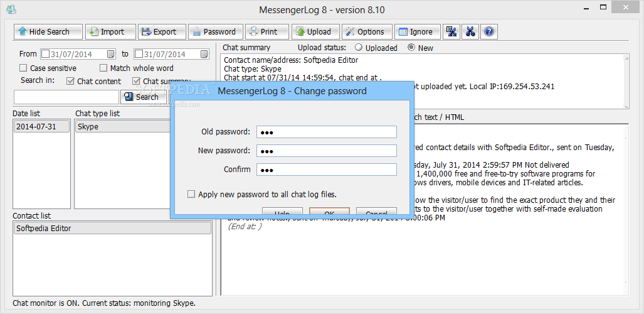This screenshot has width=644, height=314.
Task: Select the Uploaded radio button
Action: click(x=359, y=47)
